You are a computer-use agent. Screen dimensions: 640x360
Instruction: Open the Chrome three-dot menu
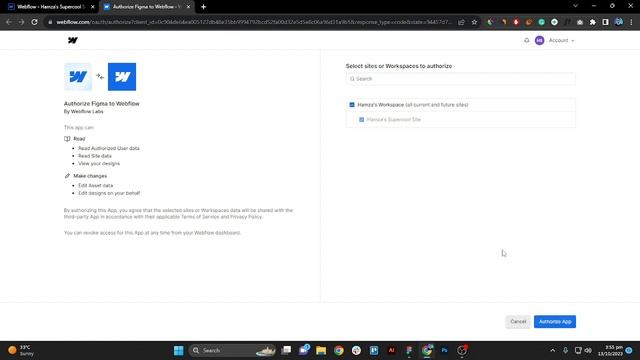click(631, 22)
